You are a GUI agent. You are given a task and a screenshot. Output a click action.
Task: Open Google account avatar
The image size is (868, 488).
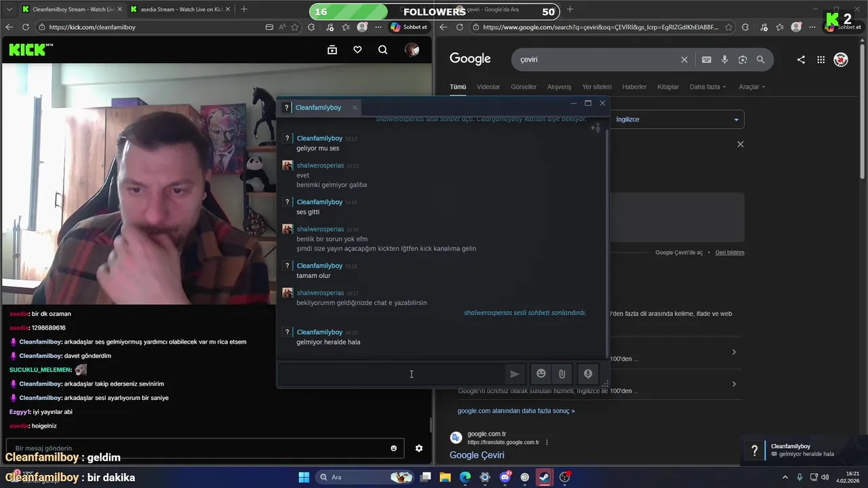841,60
